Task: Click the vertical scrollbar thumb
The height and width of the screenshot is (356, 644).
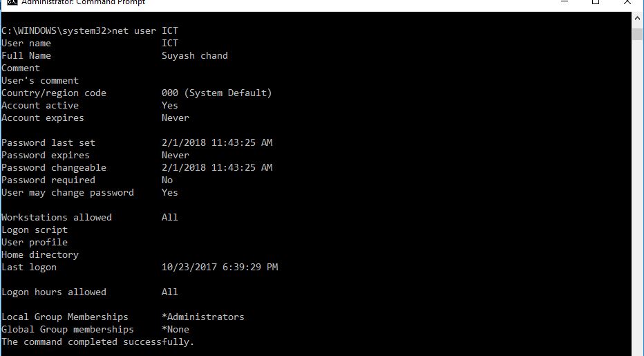Action: pos(637,33)
